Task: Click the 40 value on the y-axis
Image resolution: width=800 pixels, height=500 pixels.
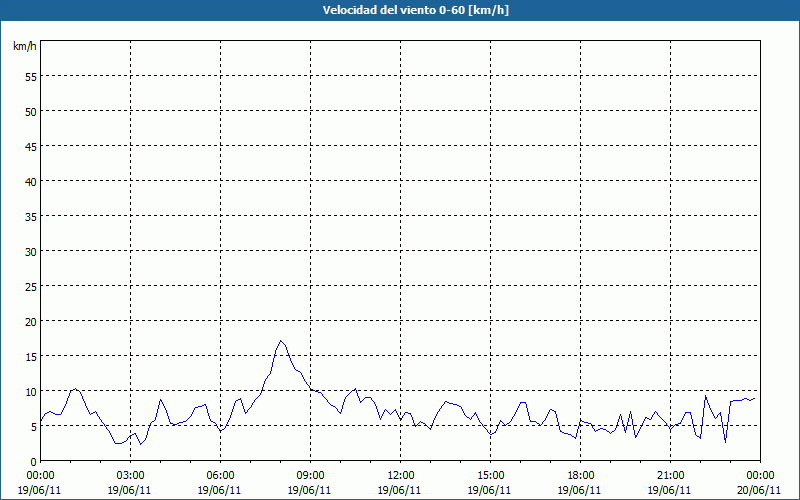Action: [31, 182]
